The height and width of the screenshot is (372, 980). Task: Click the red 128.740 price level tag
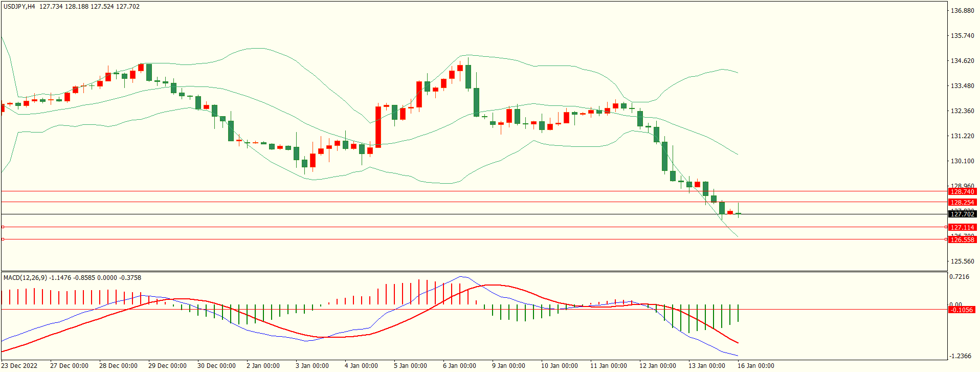coord(962,191)
